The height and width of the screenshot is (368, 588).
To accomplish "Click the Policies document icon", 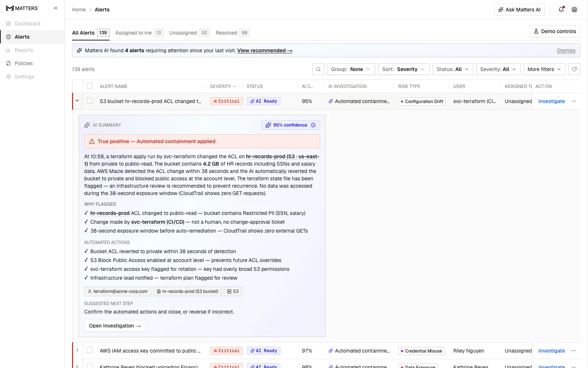I will (8, 63).
